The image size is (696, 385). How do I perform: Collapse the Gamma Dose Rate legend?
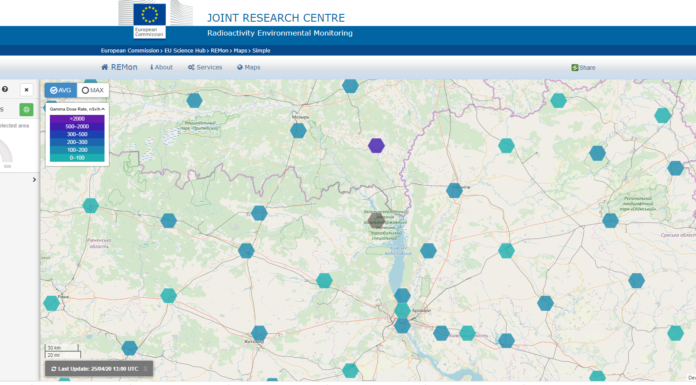click(x=103, y=109)
